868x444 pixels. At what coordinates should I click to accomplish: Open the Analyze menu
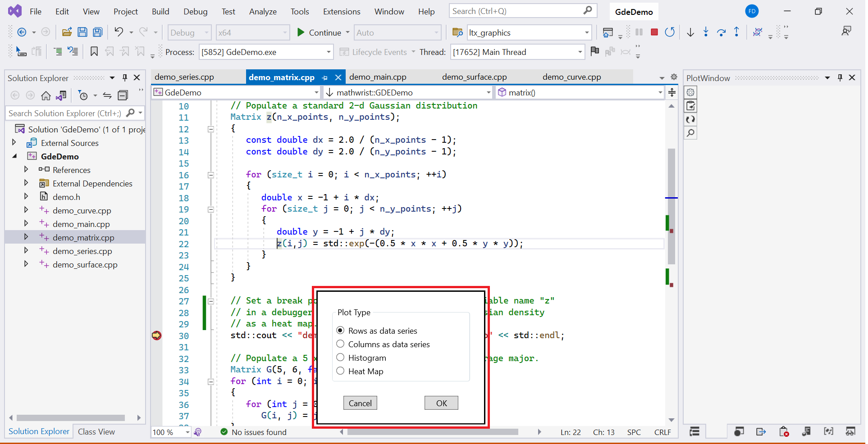[263, 11]
